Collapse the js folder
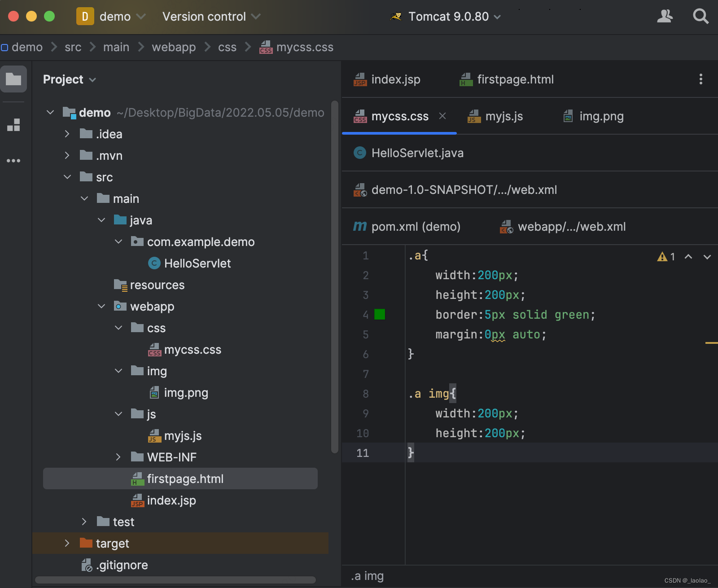The width and height of the screenshot is (718, 588). pos(118,414)
